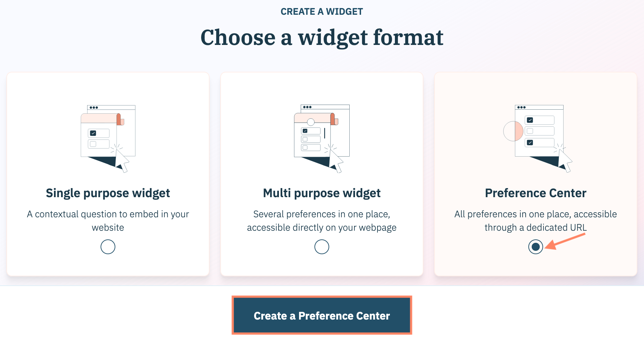Click the cursor arrow in Preference Center illustration
Viewport: 644px width, 338px height.
[565, 160]
